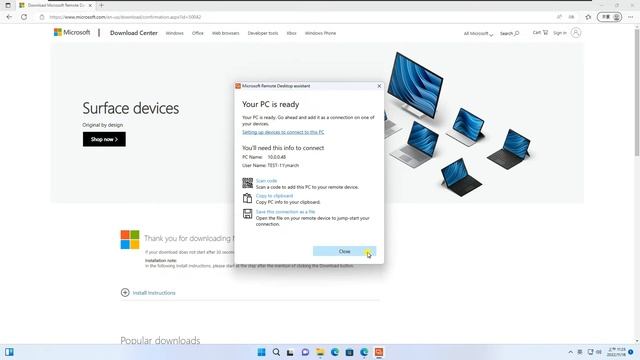Image resolution: width=640 pixels, height=360 pixels.
Task: Expand the All Microsoft dropdown
Action: (478, 33)
